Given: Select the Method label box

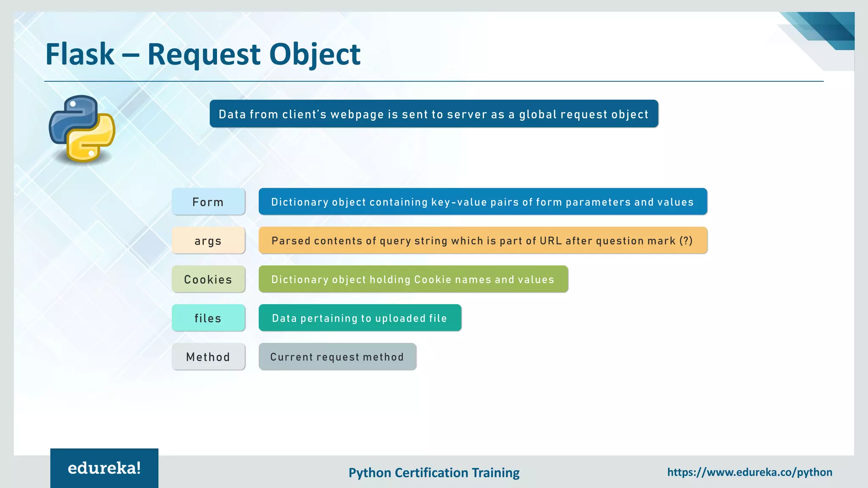Looking at the screenshot, I should (x=208, y=357).
